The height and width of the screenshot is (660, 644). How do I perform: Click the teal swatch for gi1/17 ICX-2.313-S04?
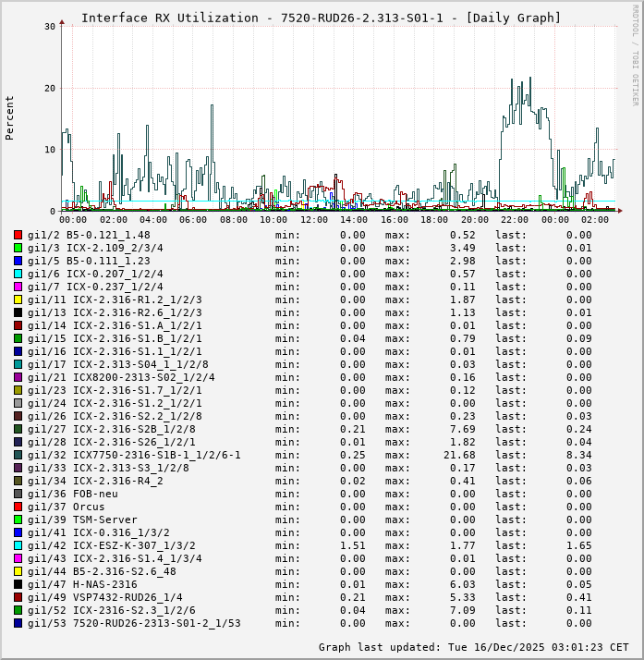tap(18, 364)
